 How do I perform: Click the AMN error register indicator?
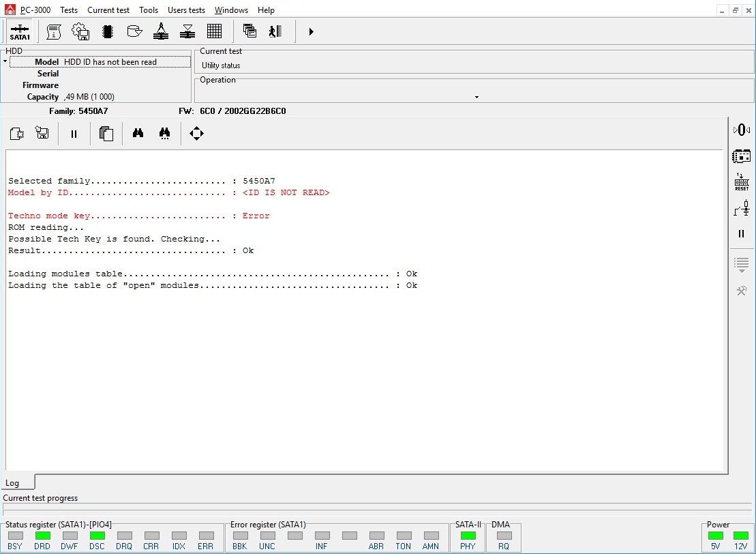(431, 535)
